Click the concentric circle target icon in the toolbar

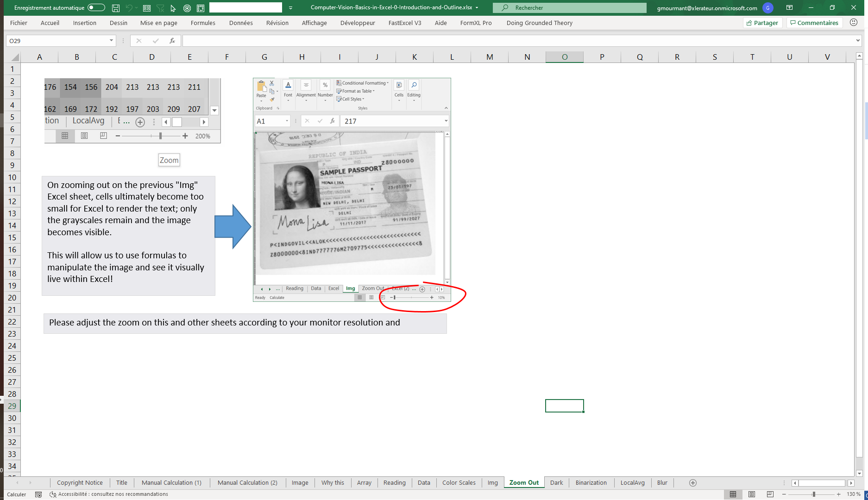tap(187, 8)
